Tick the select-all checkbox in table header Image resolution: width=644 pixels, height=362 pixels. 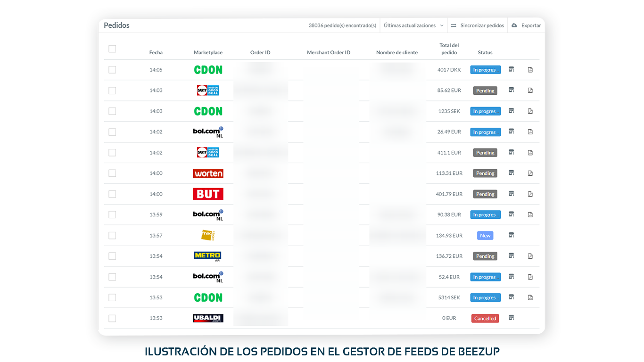[112, 49]
